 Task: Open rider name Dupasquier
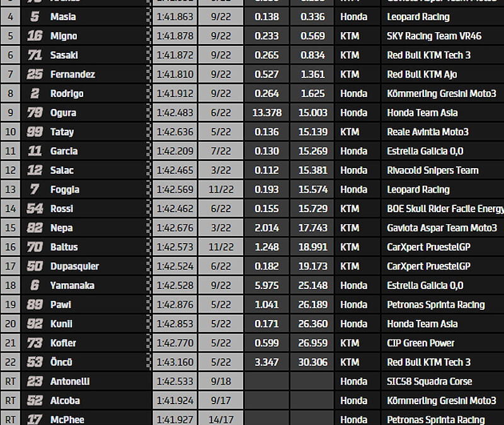(74, 266)
